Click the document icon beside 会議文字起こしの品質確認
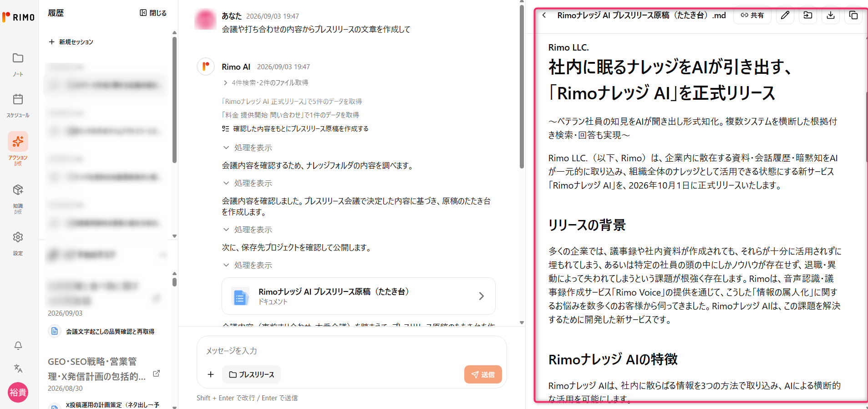 pos(55,331)
